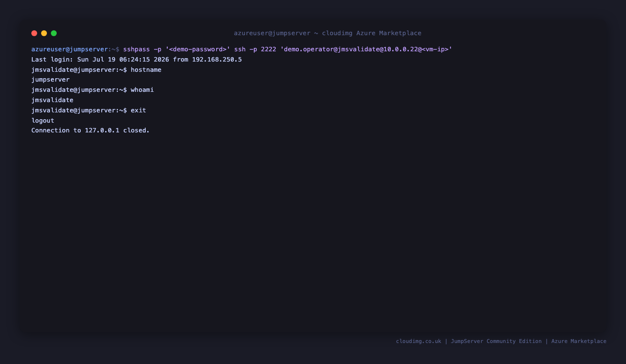The height and width of the screenshot is (364, 626).
Task: Click the 'Last login: Sun Jul 19' line
Action: pyautogui.click(x=136, y=60)
